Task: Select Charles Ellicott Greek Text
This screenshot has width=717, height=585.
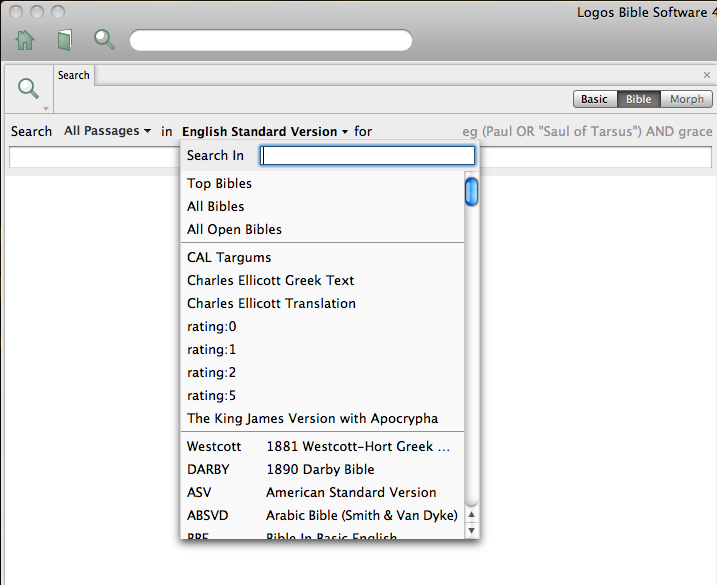Action: tap(322, 280)
